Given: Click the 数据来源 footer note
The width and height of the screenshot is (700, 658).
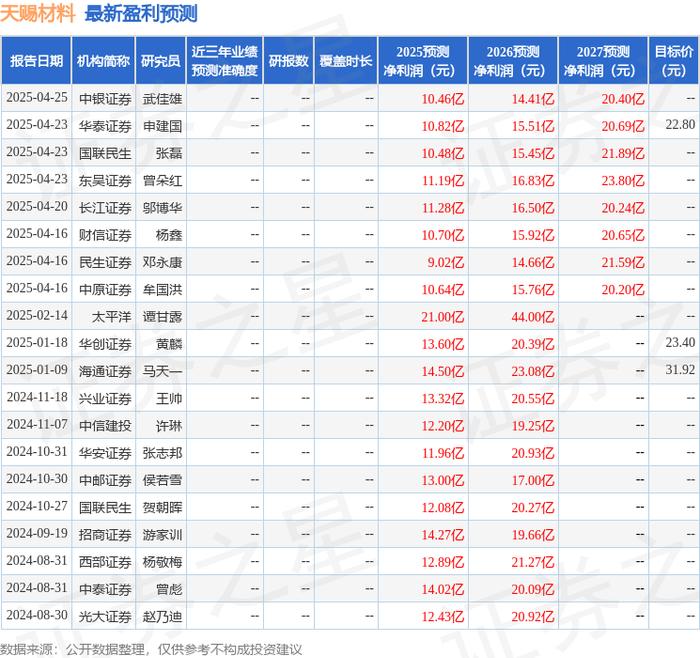Looking at the screenshot, I should point(151,649).
